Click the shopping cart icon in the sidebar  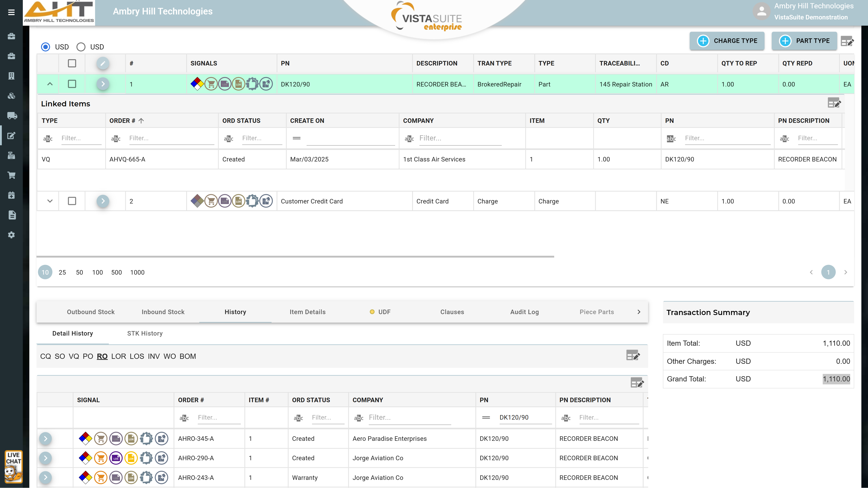[12, 175]
